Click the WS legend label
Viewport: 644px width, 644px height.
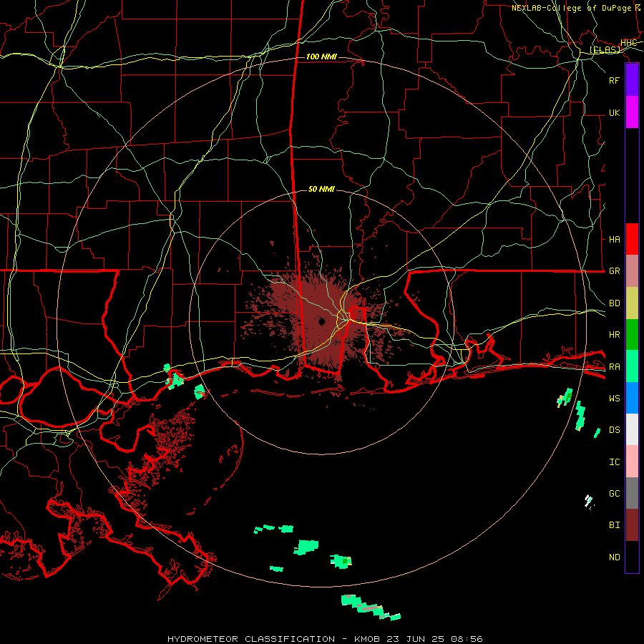pyautogui.click(x=614, y=398)
